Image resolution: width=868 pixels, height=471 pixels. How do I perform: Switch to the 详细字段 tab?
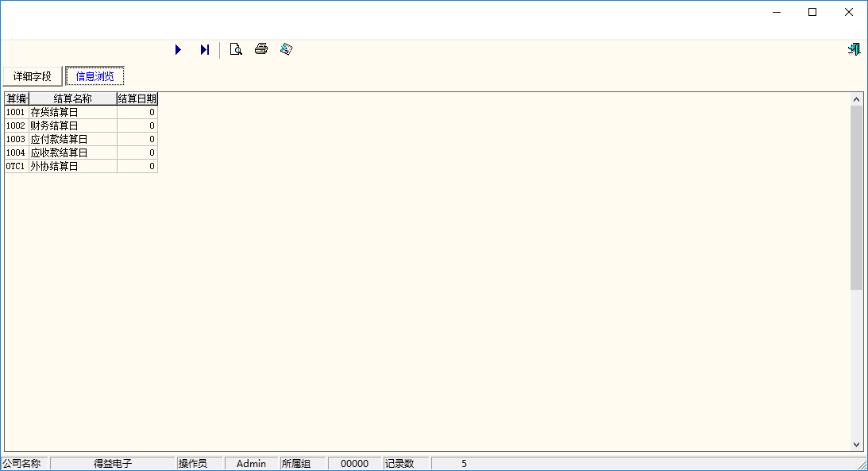(x=33, y=77)
